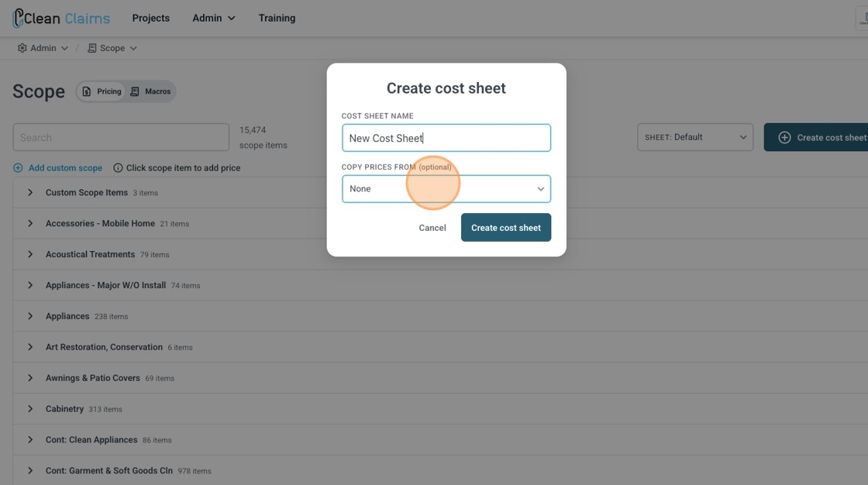Click the plus icon beside Add custom scope
The height and width of the screenshot is (485, 868).
[x=18, y=167]
